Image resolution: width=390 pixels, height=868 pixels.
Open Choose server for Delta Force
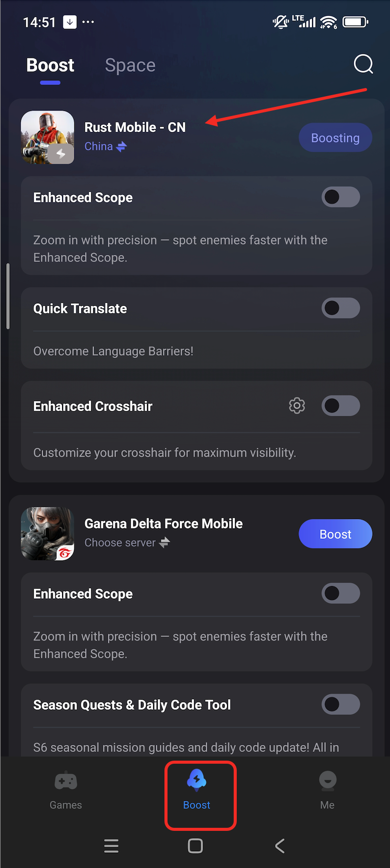pyautogui.click(x=127, y=543)
